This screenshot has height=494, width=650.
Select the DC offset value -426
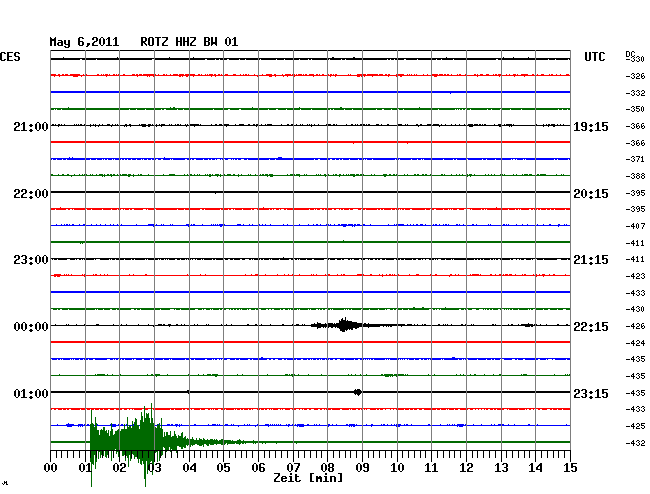635,326
